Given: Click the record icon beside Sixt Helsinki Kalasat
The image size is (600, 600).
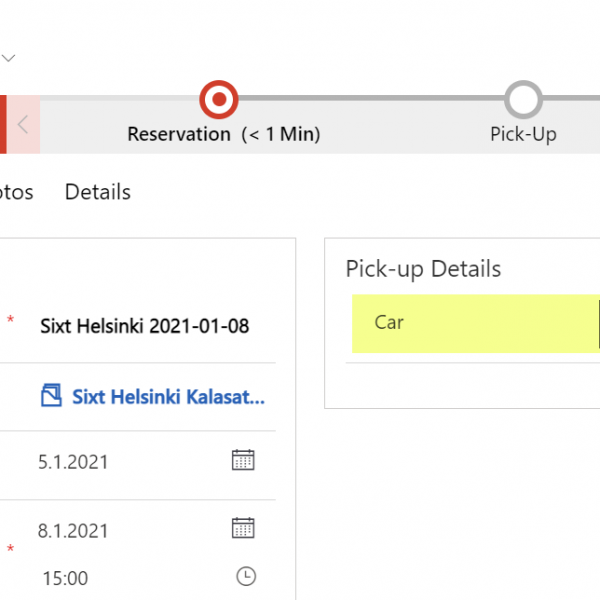Looking at the screenshot, I should point(51,395).
